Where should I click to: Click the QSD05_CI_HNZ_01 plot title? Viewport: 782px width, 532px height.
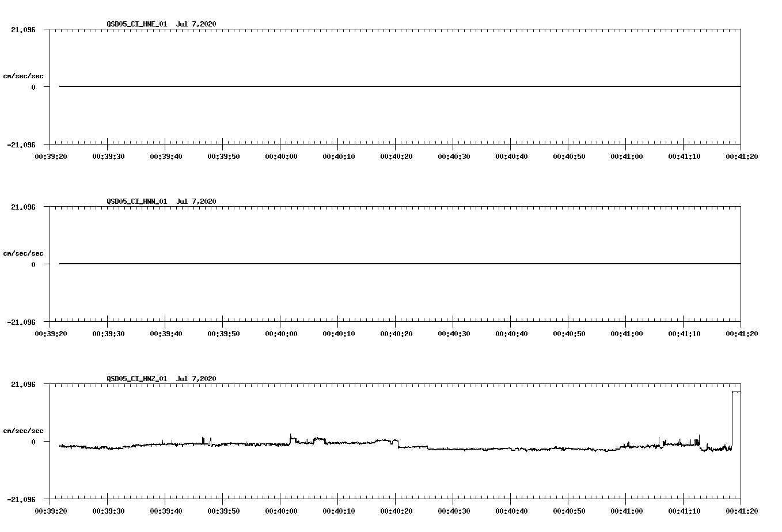(x=161, y=378)
